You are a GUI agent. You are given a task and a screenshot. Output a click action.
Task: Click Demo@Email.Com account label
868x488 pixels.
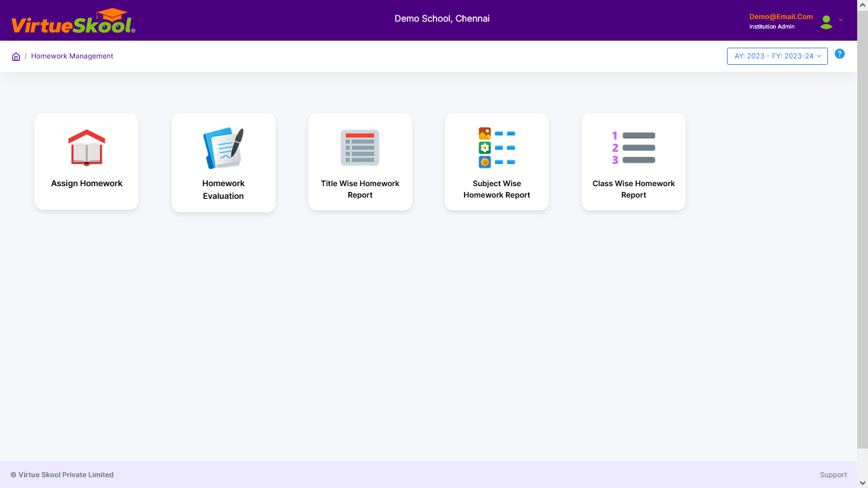tap(781, 17)
